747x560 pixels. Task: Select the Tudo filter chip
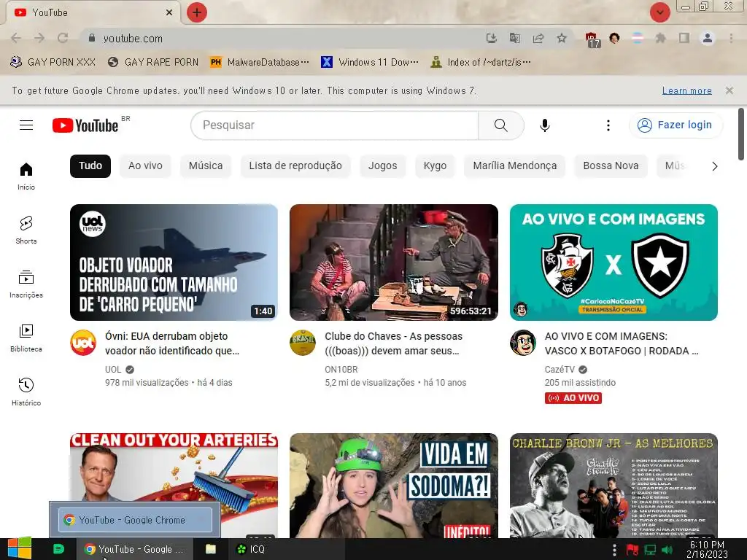tap(90, 166)
